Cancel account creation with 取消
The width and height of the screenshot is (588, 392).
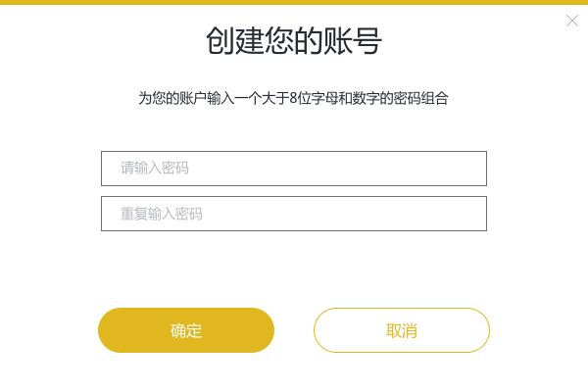[x=402, y=330]
